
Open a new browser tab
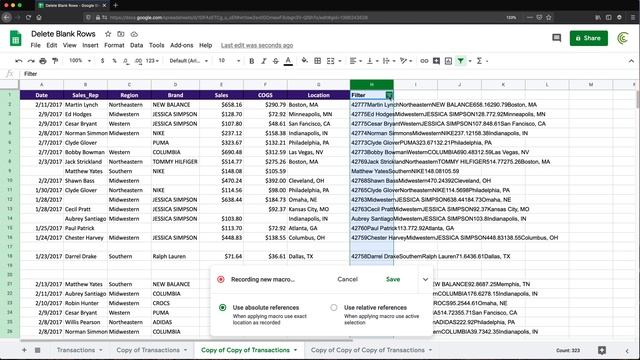[x=116, y=5]
